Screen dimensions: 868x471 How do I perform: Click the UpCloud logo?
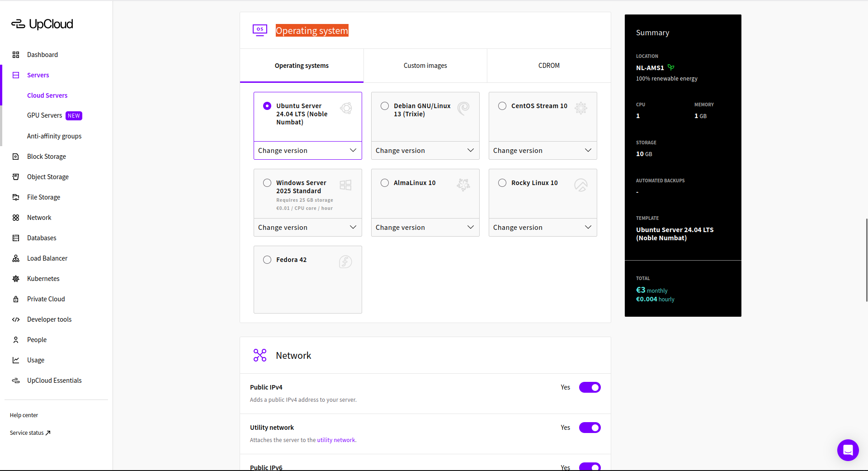click(42, 24)
